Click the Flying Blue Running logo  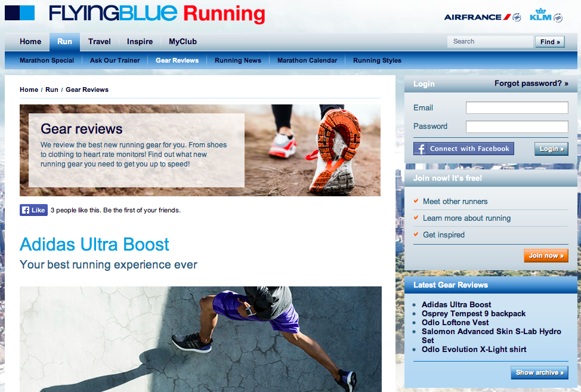(135, 13)
